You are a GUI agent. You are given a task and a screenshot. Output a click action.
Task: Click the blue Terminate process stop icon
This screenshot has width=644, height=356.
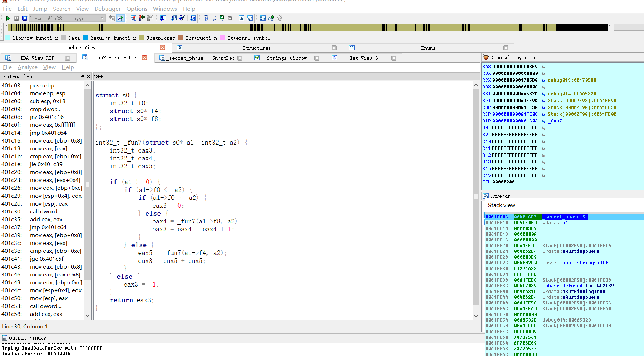(x=25, y=18)
